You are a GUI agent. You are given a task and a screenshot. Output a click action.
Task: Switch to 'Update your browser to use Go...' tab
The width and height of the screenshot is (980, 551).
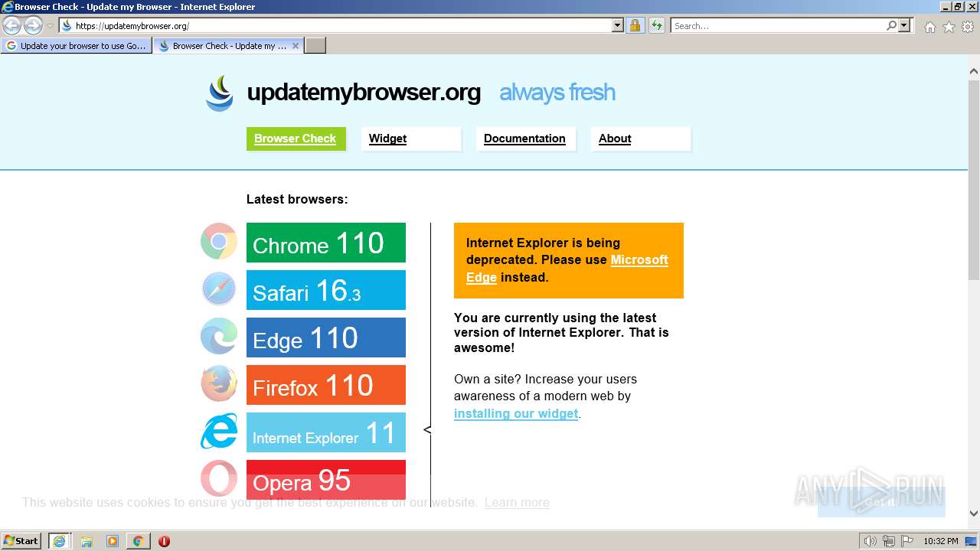(76, 46)
